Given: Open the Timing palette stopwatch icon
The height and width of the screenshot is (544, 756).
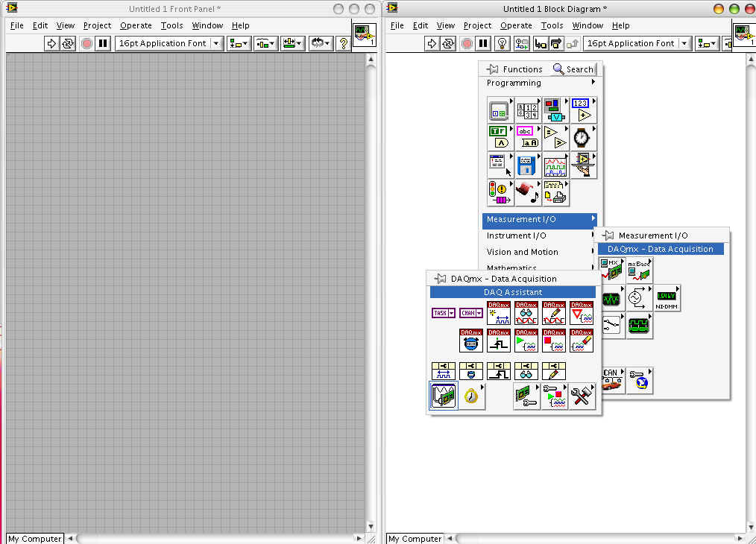Looking at the screenshot, I should pyautogui.click(x=582, y=137).
